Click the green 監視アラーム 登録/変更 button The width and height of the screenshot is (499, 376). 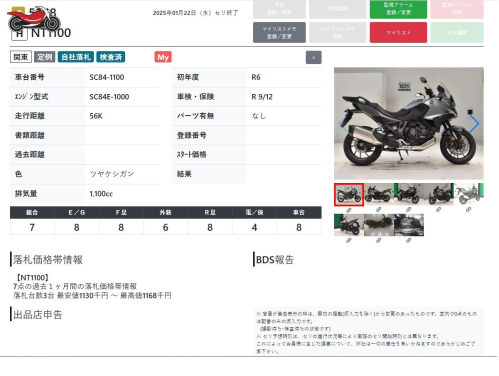coord(398,9)
